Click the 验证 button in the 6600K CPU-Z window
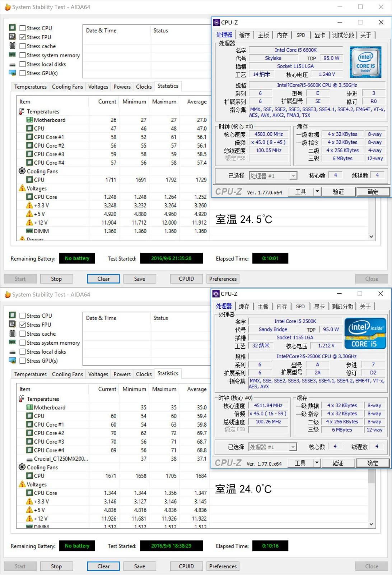This screenshot has height=575, width=392. point(338,192)
